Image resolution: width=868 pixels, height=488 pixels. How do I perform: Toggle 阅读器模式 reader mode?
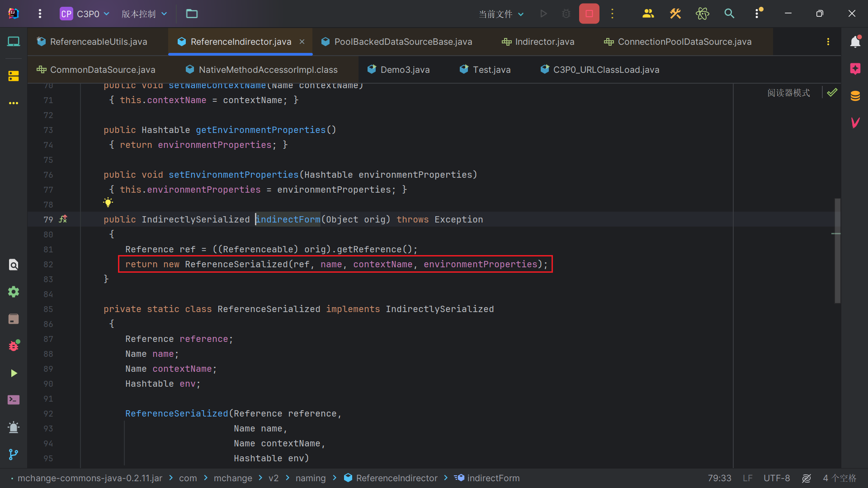pyautogui.click(x=788, y=93)
